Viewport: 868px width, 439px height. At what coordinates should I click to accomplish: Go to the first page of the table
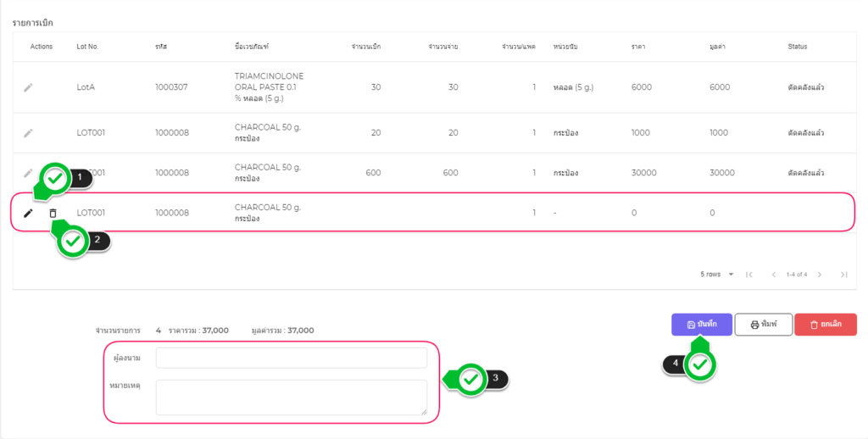(749, 275)
